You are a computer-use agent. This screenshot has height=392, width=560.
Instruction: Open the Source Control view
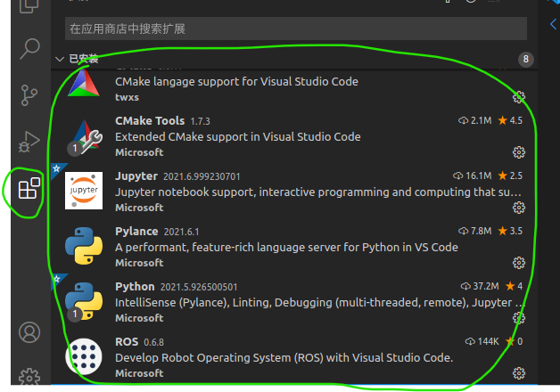click(29, 95)
